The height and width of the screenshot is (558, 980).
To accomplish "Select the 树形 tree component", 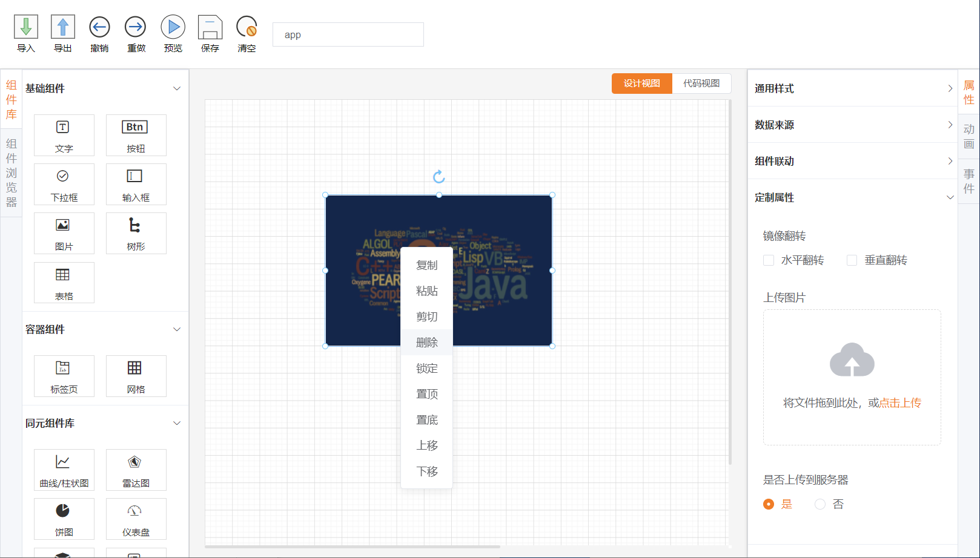I will click(136, 233).
